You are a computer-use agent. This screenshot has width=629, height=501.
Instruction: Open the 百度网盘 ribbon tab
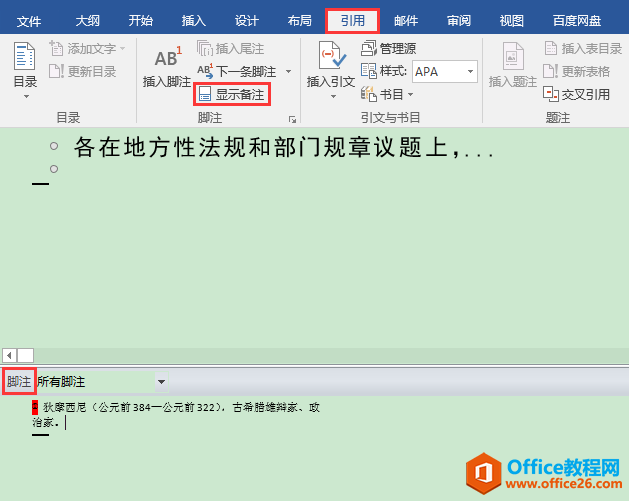point(577,21)
